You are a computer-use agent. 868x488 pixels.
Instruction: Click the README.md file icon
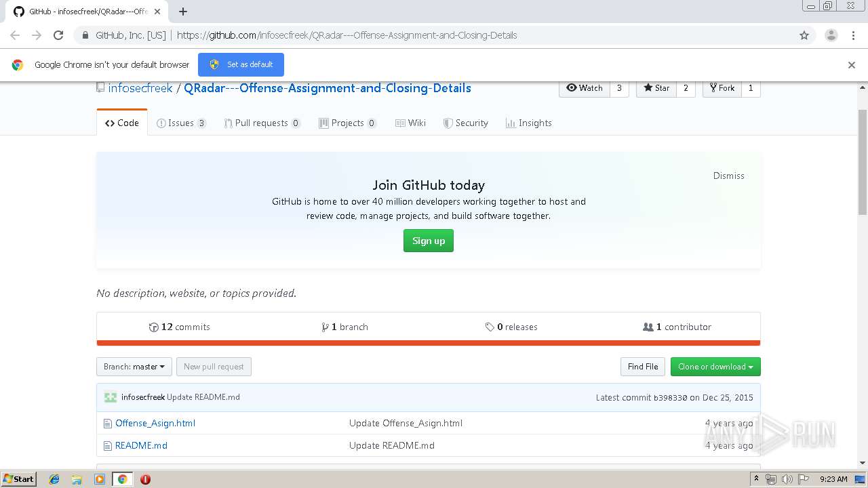click(x=107, y=446)
